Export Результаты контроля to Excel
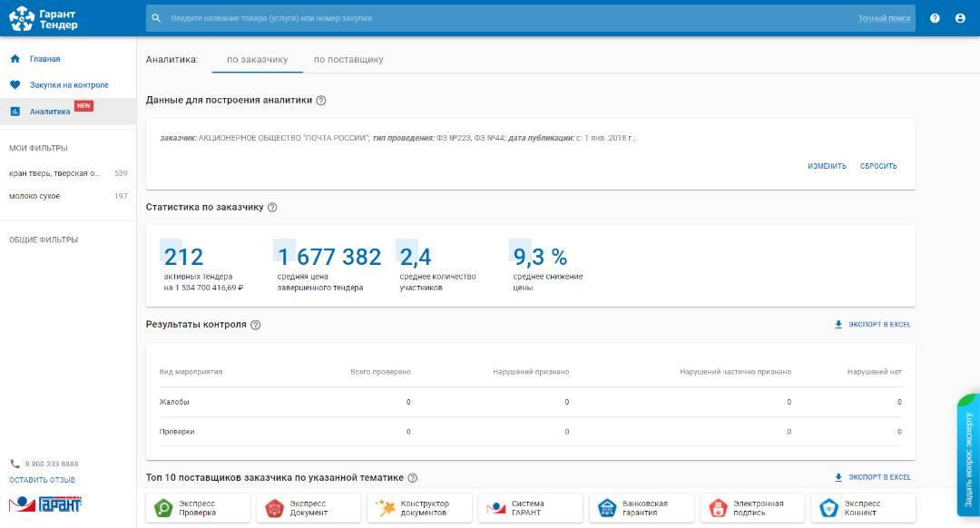Image resolution: width=980 pixels, height=528 pixels. point(872,324)
